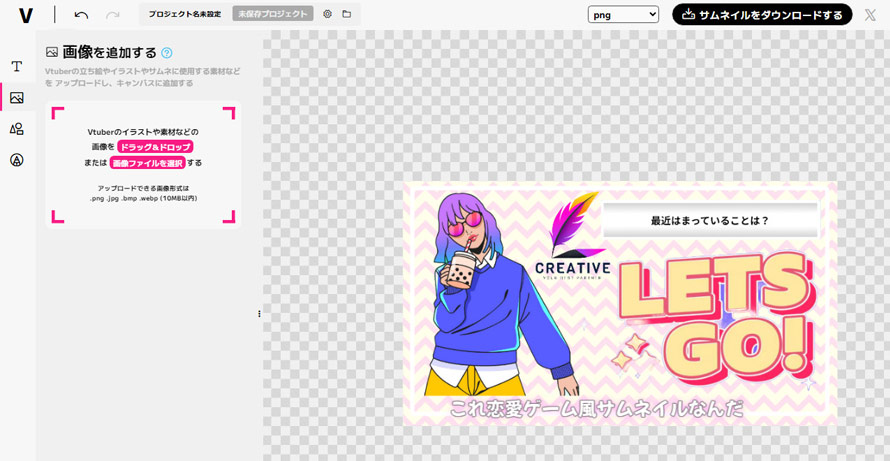
Task: Select the 最近はまっていることは？ text box
Action: pyautogui.click(x=710, y=220)
